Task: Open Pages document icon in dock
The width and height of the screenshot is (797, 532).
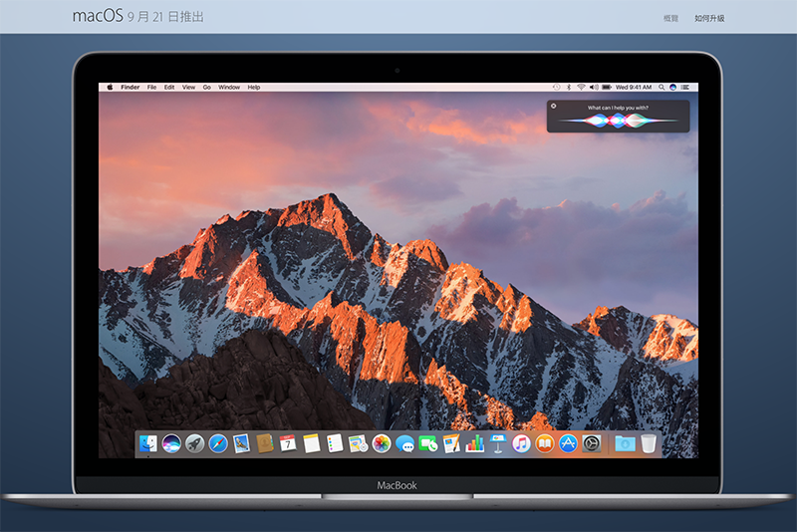Action: (x=451, y=443)
